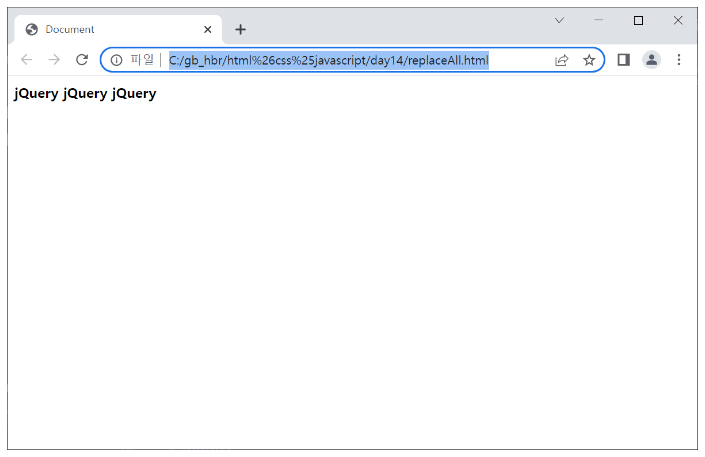Click the 파일 label in address bar
This screenshot has height=457, width=705.
[x=142, y=60]
